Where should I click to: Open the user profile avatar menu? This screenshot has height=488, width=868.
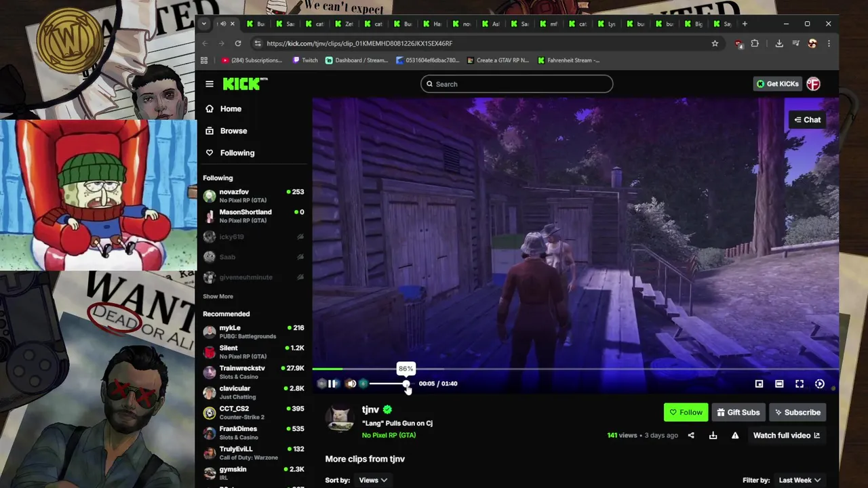pyautogui.click(x=813, y=84)
